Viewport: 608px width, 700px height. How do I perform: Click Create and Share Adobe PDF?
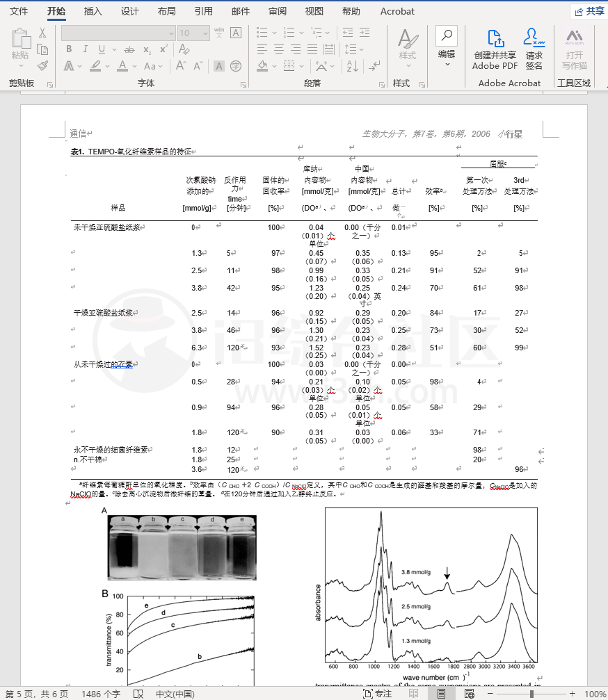click(495, 50)
